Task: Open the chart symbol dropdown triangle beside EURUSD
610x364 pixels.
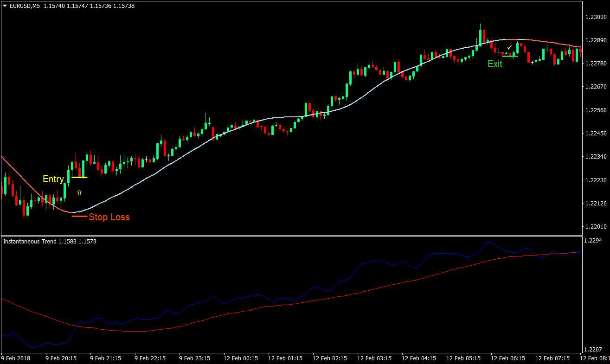Action: [4, 6]
